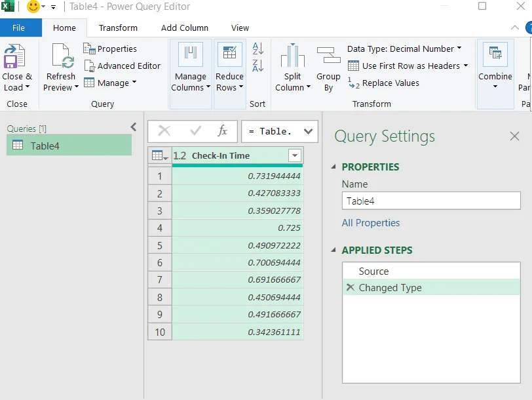Open Quick Access Toolbar customize arrow
The height and width of the screenshot is (400, 532).
53,7
